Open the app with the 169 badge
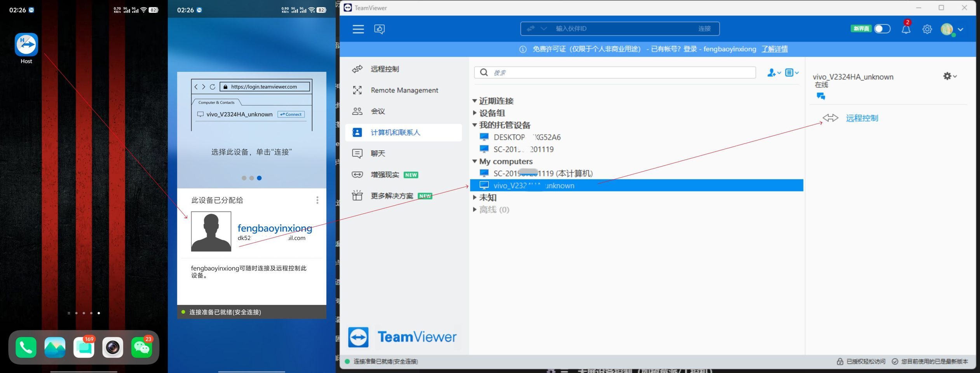The height and width of the screenshot is (373, 980). (x=84, y=347)
